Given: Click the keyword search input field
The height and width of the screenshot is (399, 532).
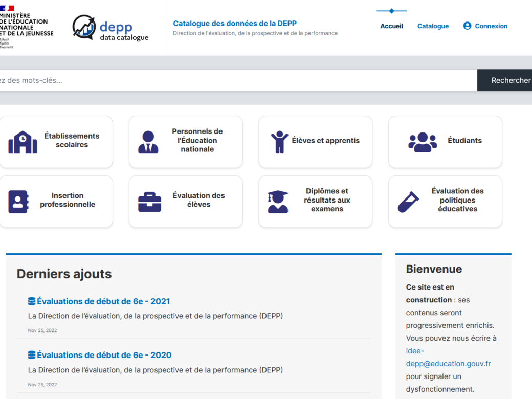Looking at the screenshot, I should 238,80.
